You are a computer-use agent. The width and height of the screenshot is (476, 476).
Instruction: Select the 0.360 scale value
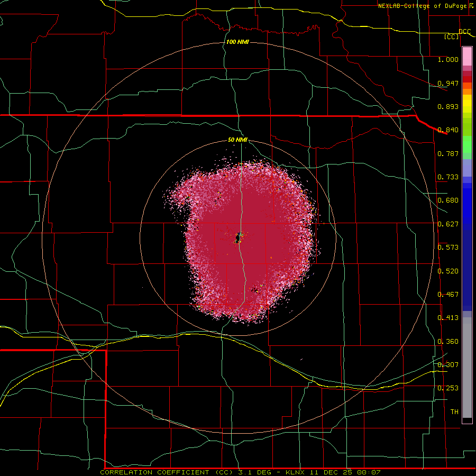tap(448, 342)
